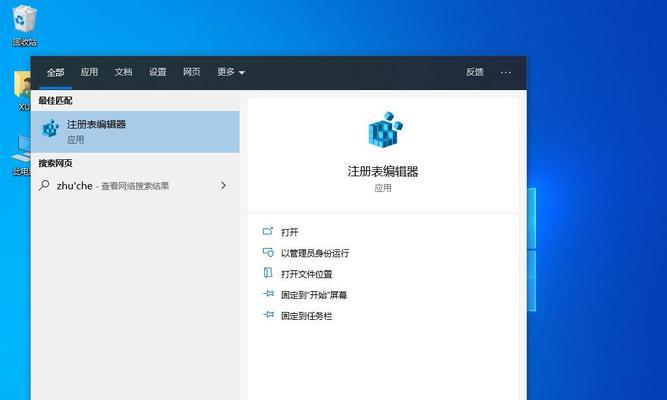Open the three-dot options menu
The width and height of the screenshot is (667, 400).
(505, 72)
